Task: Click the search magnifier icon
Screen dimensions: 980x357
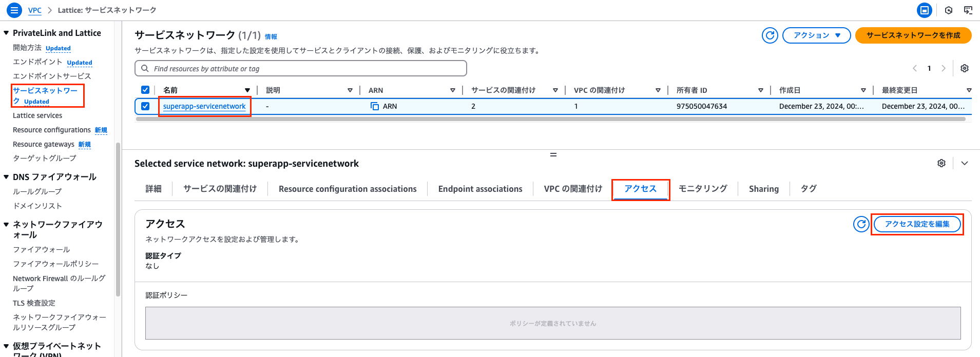Action: [x=145, y=68]
